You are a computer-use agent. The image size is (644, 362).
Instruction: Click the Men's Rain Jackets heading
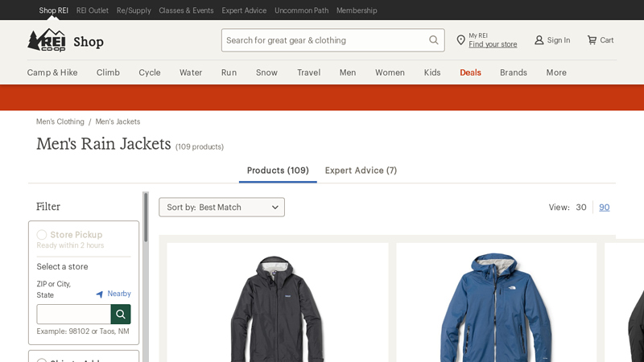(x=104, y=144)
